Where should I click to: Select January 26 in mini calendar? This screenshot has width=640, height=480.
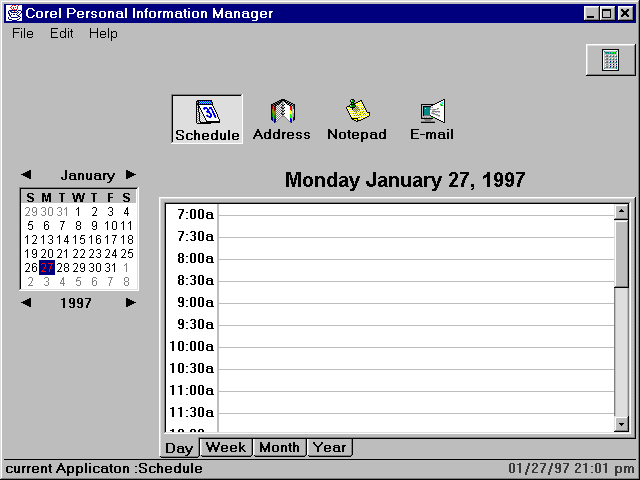(31, 268)
